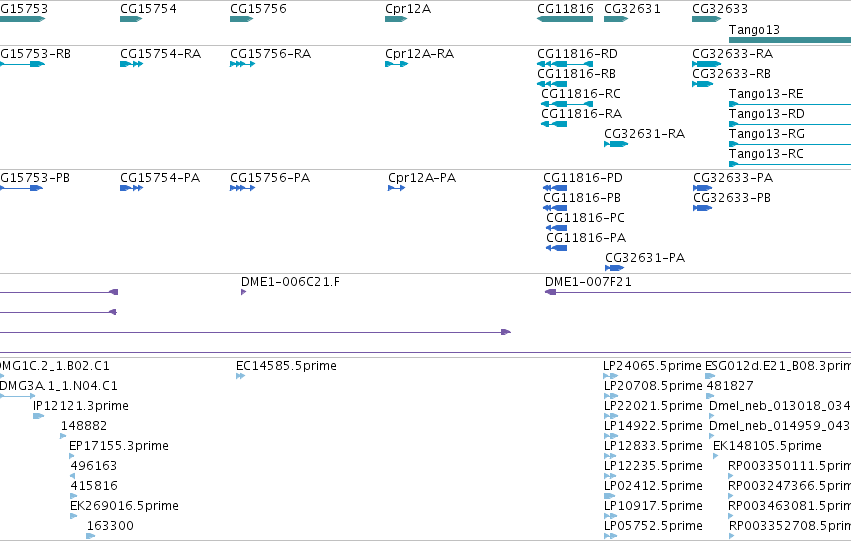The height and width of the screenshot is (541, 851).
Task: Select Tango13-RD transcript label
Action: tap(767, 114)
